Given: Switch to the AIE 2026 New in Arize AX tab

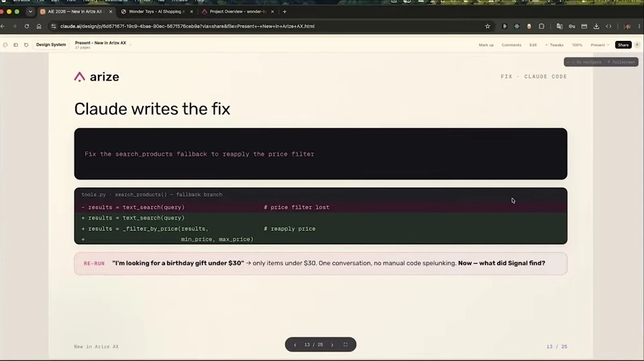Looking at the screenshot, I should click(75, 11).
